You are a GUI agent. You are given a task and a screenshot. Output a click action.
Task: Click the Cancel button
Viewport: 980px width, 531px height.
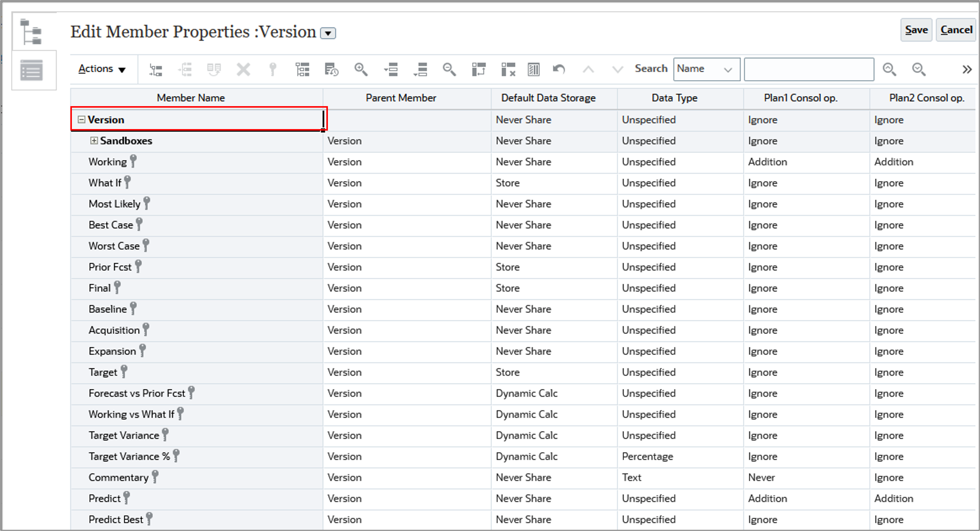point(956,30)
